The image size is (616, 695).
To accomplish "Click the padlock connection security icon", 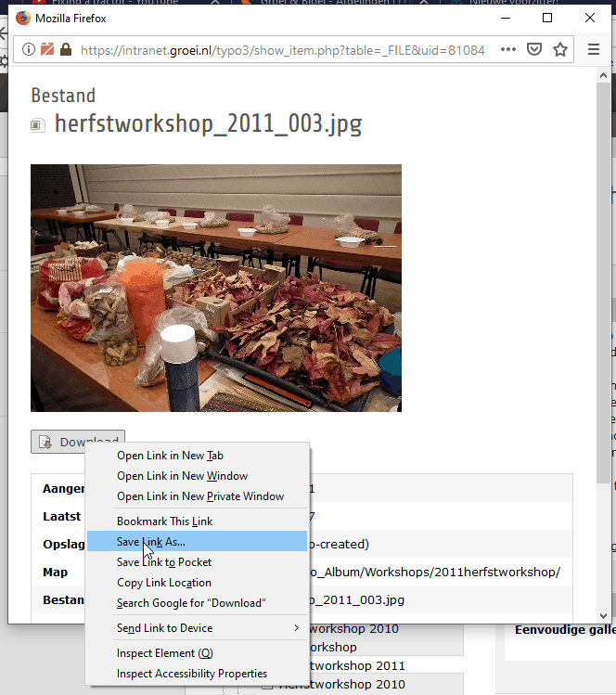I will point(65,49).
